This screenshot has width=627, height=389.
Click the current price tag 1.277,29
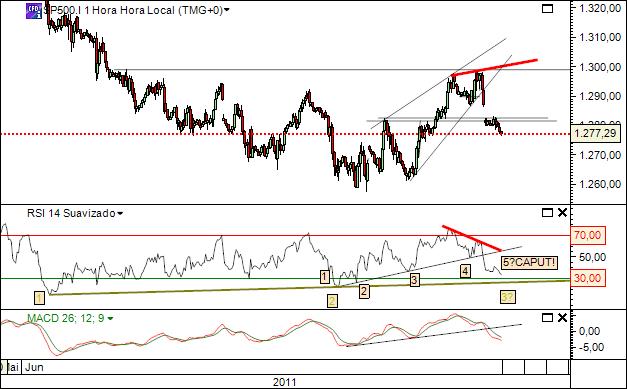(596, 134)
